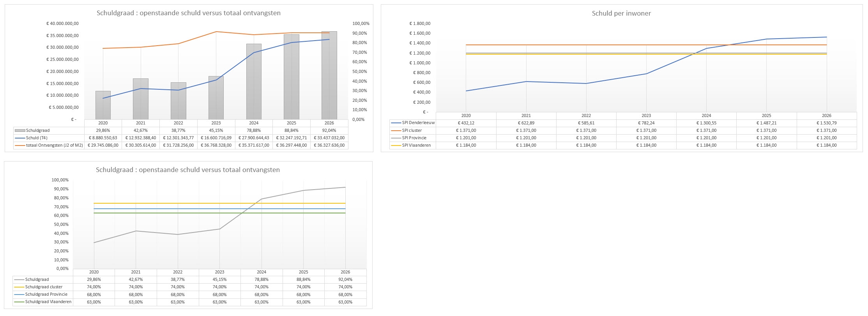Select the "Schuld per inwoner" chart title
Image resolution: width=868 pixels, height=316 pixels.
pyautogui.click(x=621, y=13)
